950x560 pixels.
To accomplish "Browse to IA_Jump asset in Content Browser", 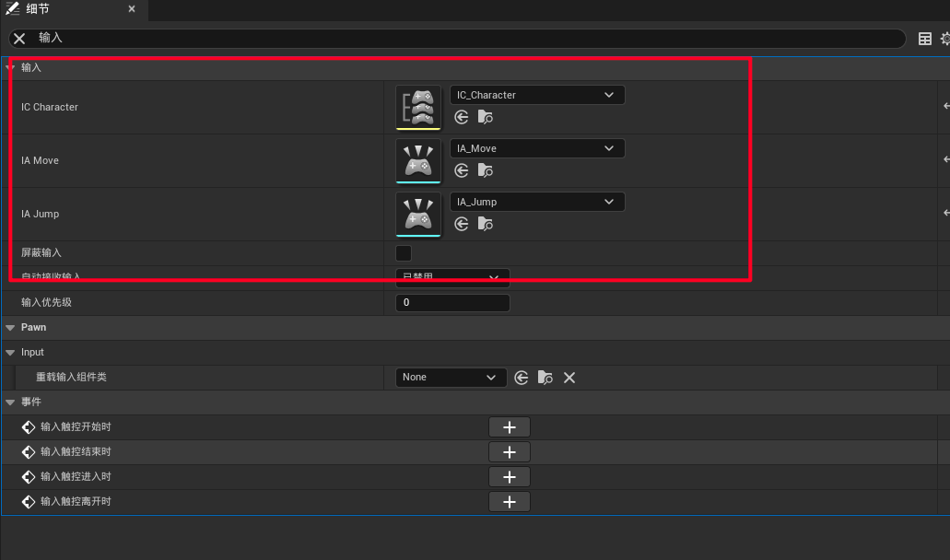I will point(486,224).
